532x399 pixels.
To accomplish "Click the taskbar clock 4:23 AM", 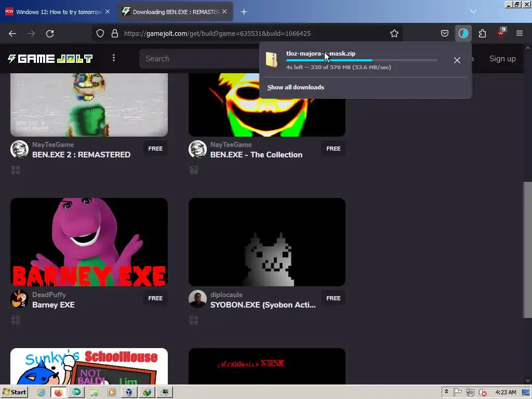I will pyautogui.click(x=506, y=392).
